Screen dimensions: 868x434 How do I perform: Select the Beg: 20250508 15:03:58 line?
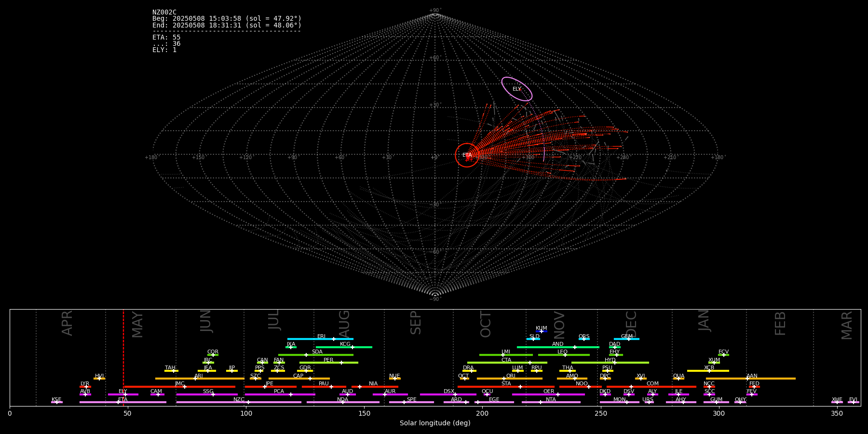tap(227, 19)
